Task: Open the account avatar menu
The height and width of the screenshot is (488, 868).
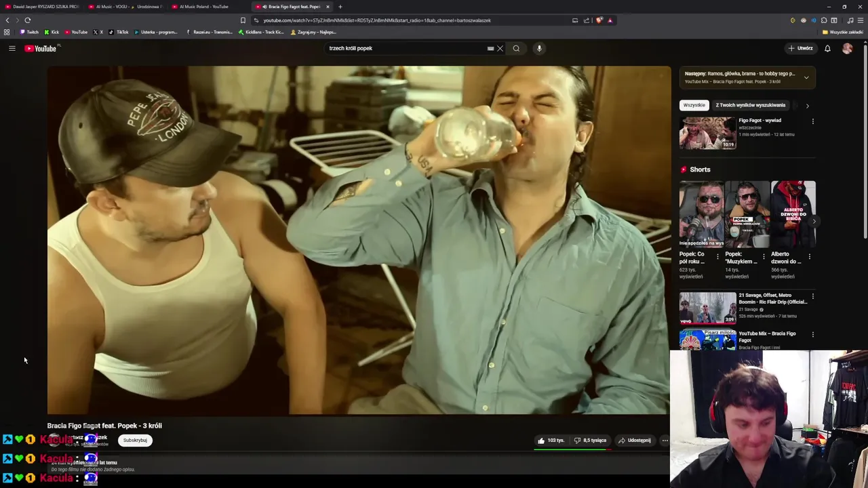Action: coord(847,48)
